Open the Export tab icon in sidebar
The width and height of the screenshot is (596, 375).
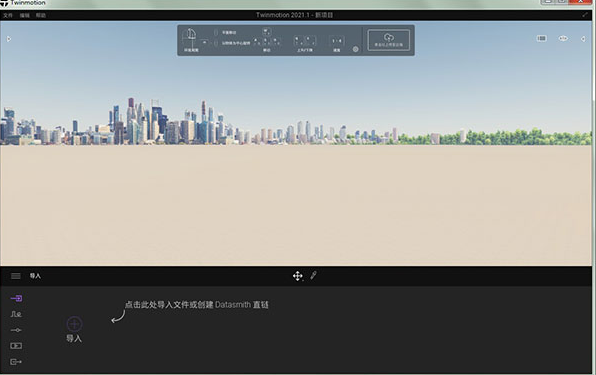[x=16, y=362]
